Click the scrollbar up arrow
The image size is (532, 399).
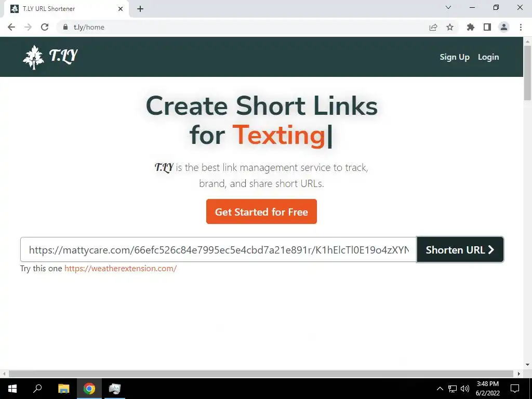tap(527, 42)
